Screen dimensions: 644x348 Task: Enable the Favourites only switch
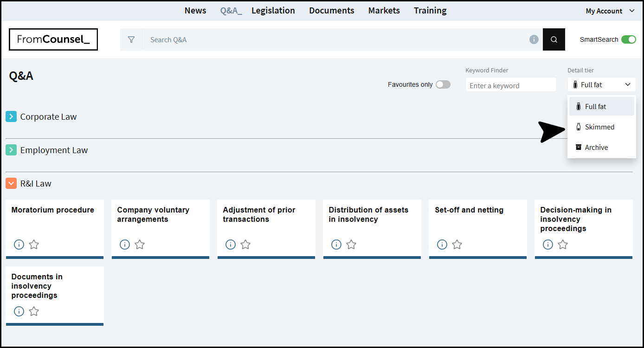(x=443, y=84)
